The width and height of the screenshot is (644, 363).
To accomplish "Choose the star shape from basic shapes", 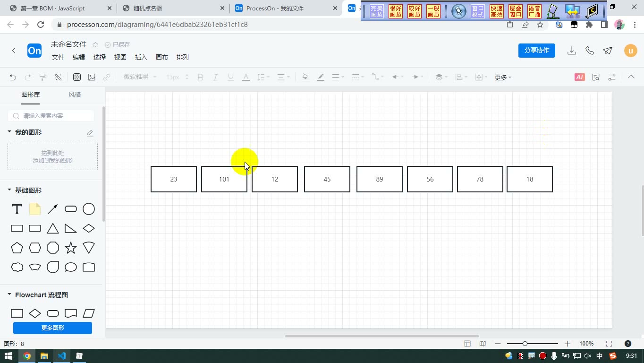I will (x=71, y=248).
